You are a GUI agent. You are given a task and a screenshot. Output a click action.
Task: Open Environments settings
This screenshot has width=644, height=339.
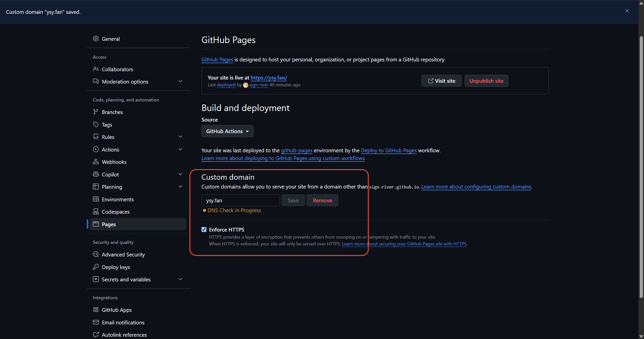[x=138, y=199]
